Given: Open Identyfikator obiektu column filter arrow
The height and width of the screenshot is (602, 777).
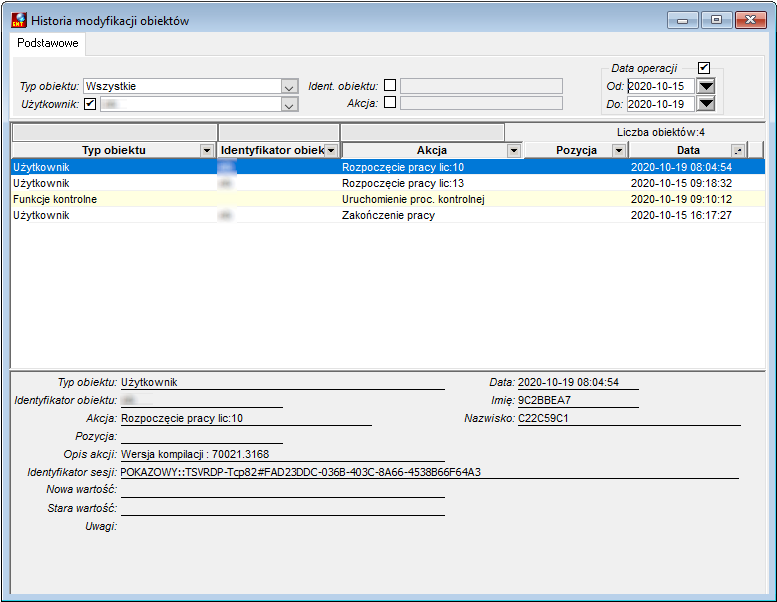Looking at the screenshot, I should 331,151.
